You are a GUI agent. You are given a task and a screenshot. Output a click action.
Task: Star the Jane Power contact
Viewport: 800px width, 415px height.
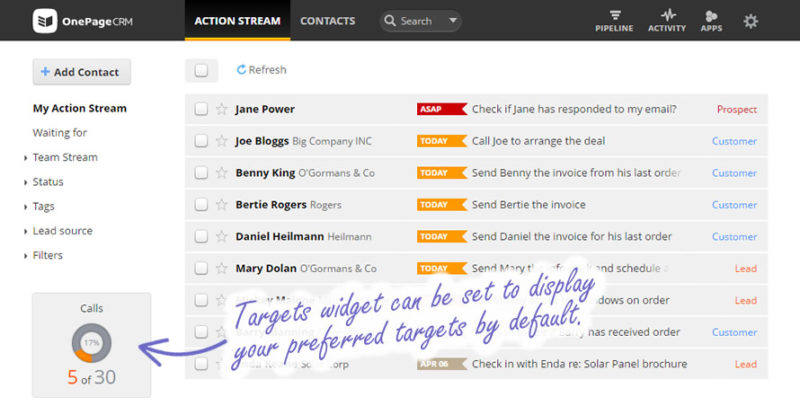click(221, 109)
